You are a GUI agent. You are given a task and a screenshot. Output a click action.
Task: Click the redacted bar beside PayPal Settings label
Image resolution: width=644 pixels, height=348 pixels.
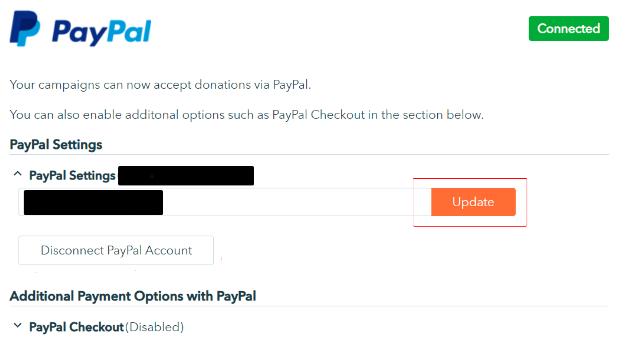click(x=186, y=176)
